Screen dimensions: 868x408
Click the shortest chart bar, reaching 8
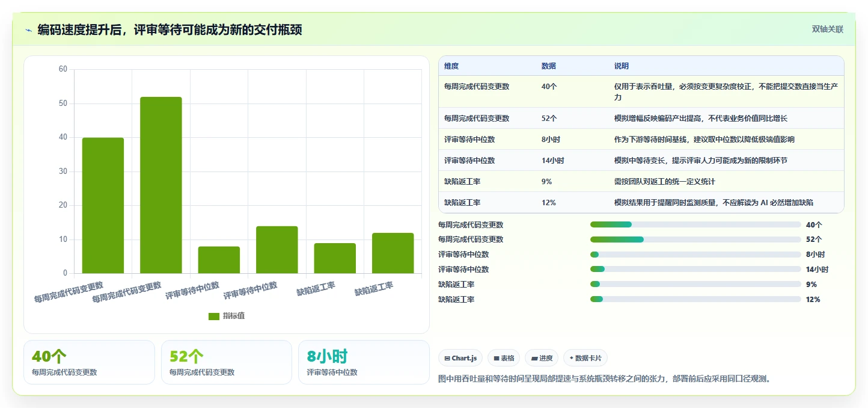pos(219,260)
